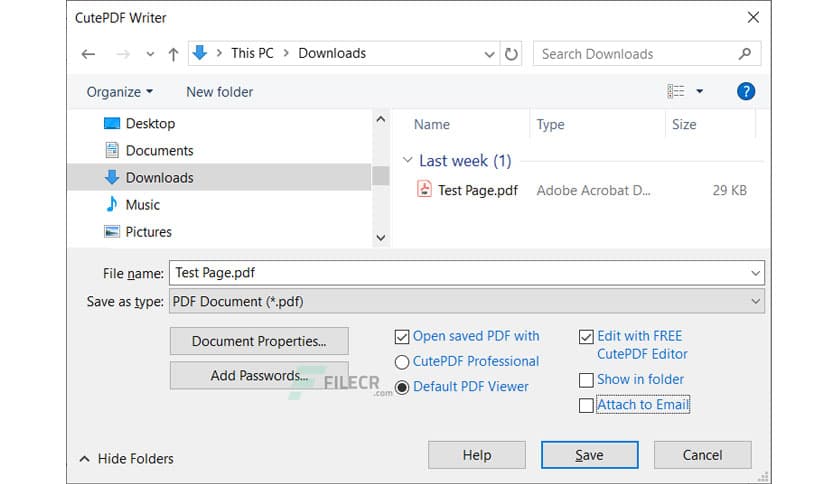Click the Adobe Acrobat D... type cell
Screen dimensions: 836x484
coord(593,190)
